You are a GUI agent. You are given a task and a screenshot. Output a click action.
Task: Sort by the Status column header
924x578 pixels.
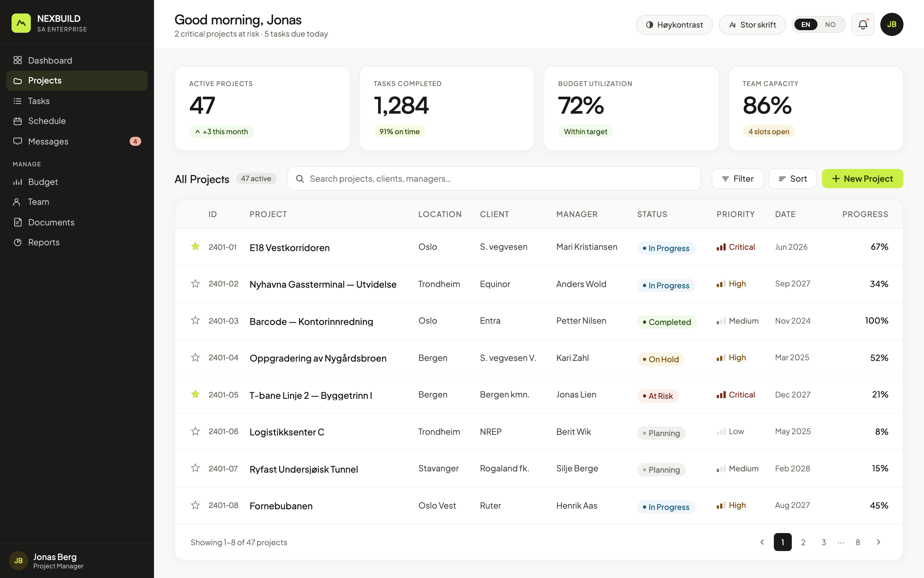tap(652, 215)
